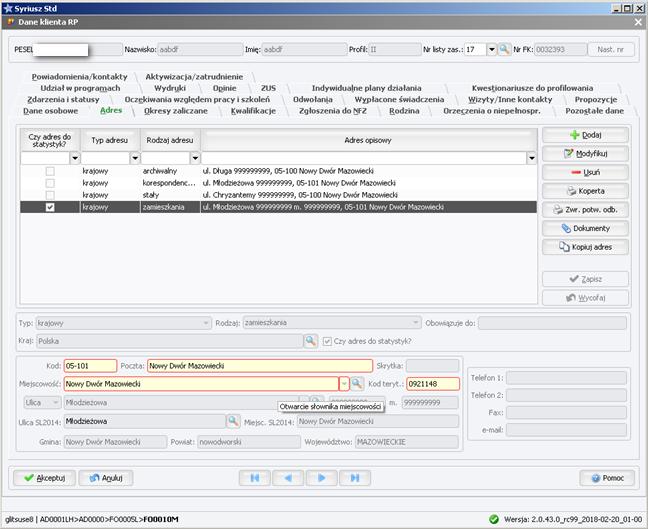Viewport: 648px width, 529px height.
Task: Open country dictionary magnifier next to Polska
Action: point(310,341)
